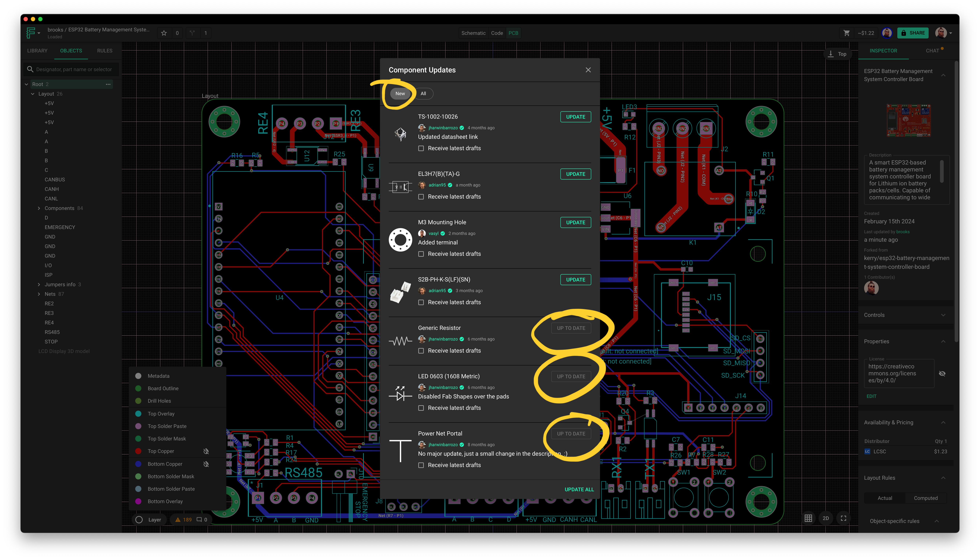Toggle Top Copper layer visibility icon
Image resolution: width=980 pixels, height=560 pixels.
point(206,451)
